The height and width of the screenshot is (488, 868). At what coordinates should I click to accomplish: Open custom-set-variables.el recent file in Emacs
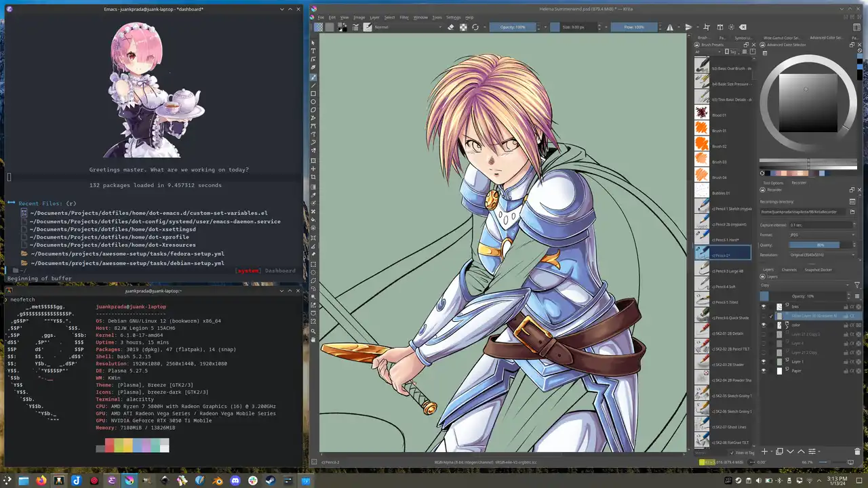coord(149,213)
